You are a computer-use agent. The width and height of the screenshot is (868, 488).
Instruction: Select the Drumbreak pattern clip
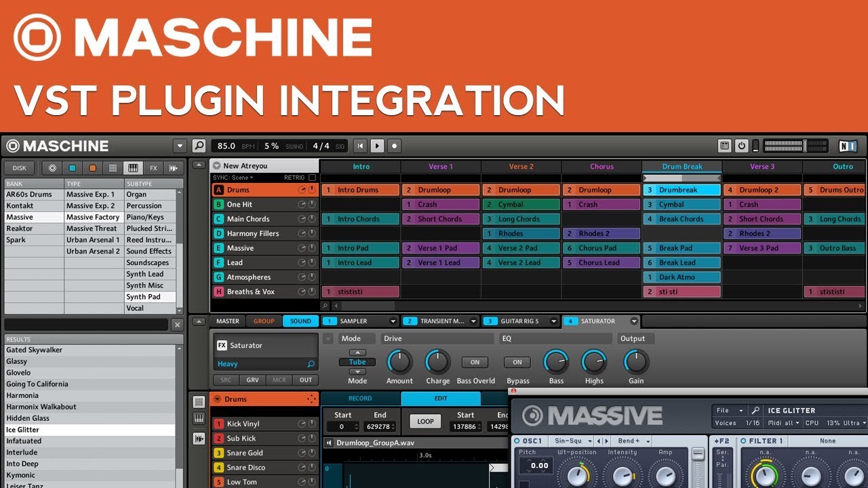tap(682, 190)
